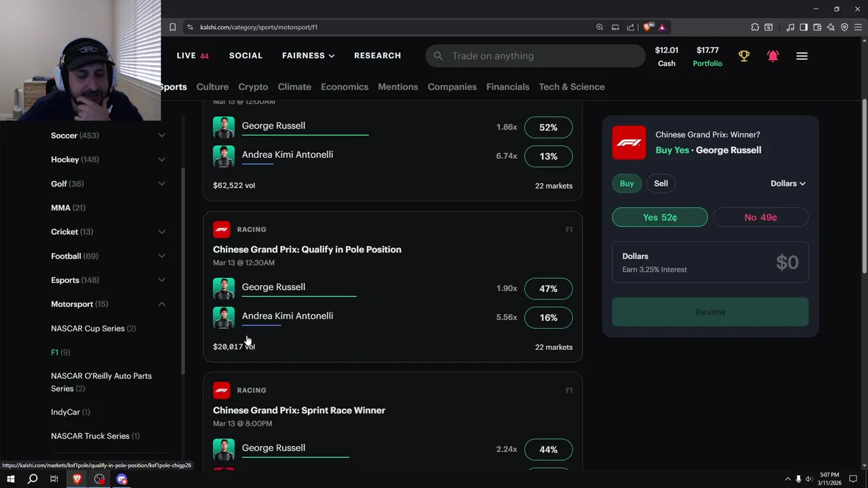
Task: Open the Research link
Action: pyautogui.click(x=377, y=56)
